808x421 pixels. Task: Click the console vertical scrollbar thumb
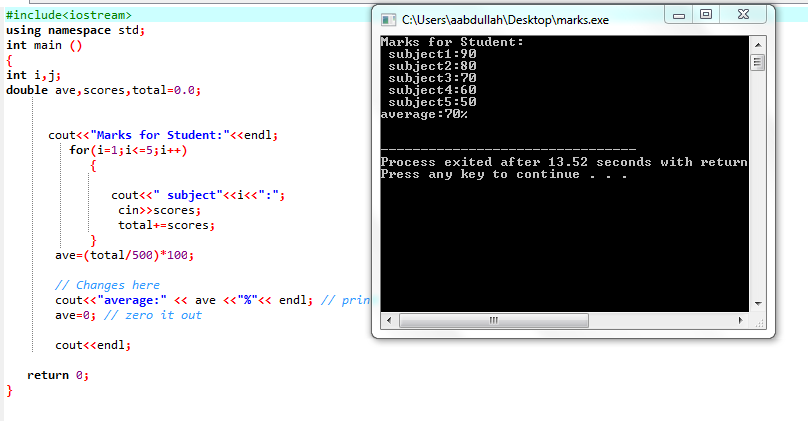tap(758, 63)
